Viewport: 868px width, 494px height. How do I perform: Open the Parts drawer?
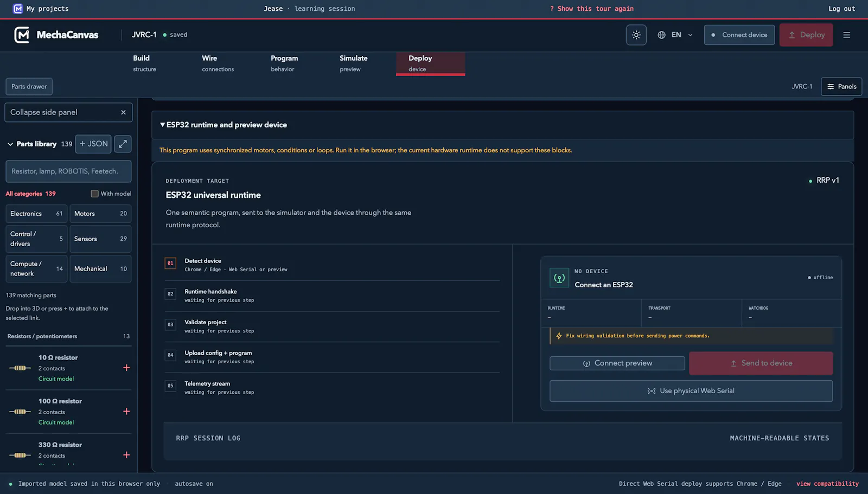pyautogui.click(x=29, y=86)
